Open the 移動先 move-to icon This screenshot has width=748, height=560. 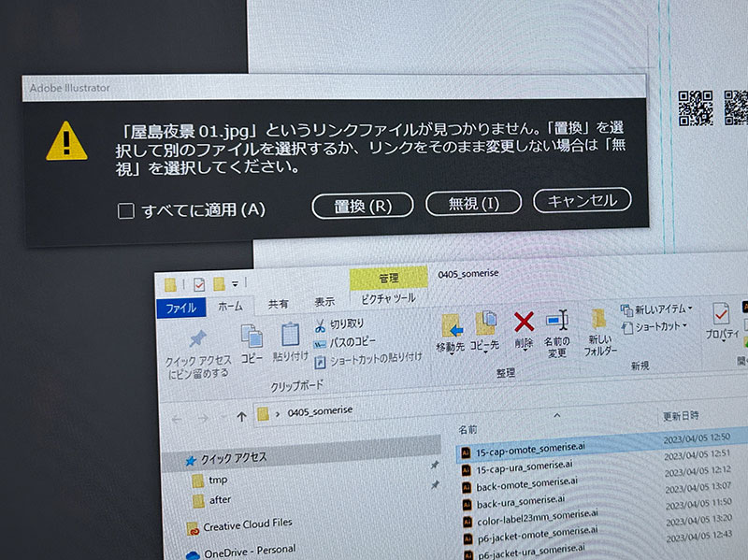(x=451, y=325)
